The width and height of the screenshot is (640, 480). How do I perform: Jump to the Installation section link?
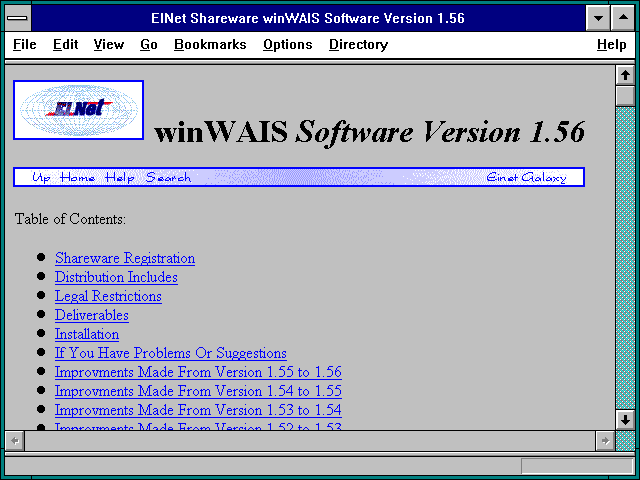(87, 334)
